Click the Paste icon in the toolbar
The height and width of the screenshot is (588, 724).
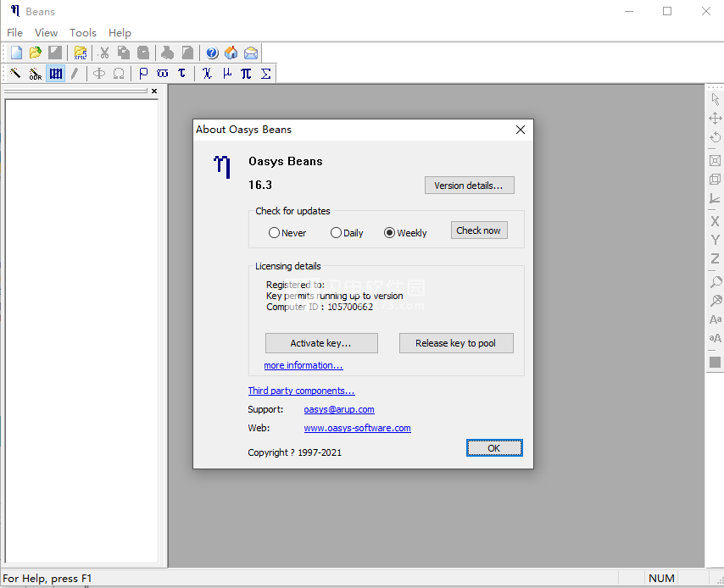pos(143,53)
